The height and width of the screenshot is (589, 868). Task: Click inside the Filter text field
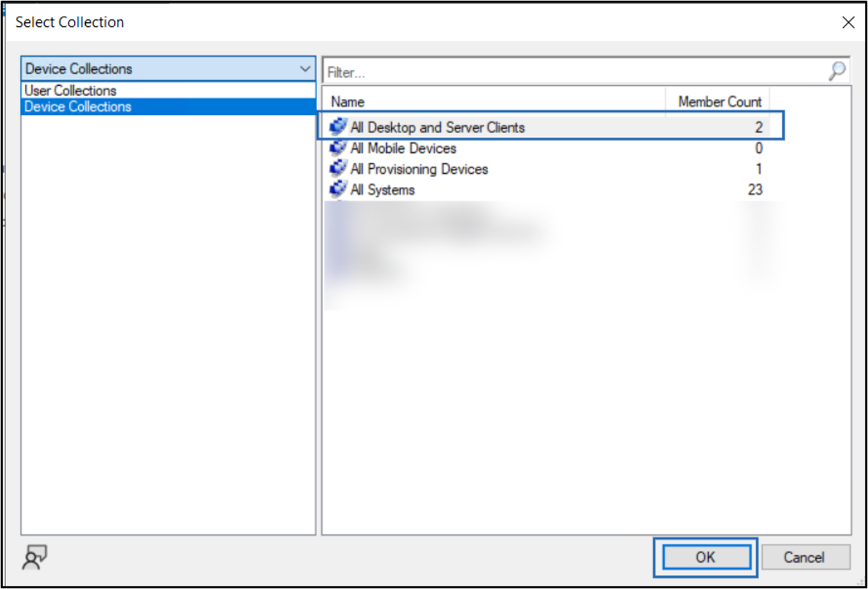point(576,72)
